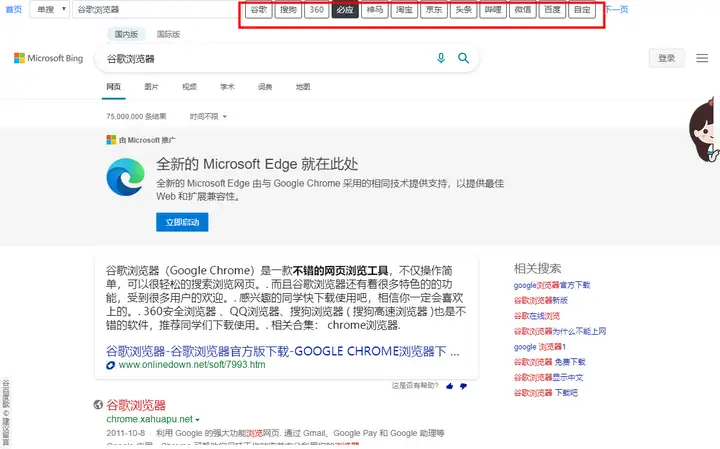Viewport: 720px width, 449px height.
Task: Go to 首页 link at top left
Action: (x=13, y=9)
